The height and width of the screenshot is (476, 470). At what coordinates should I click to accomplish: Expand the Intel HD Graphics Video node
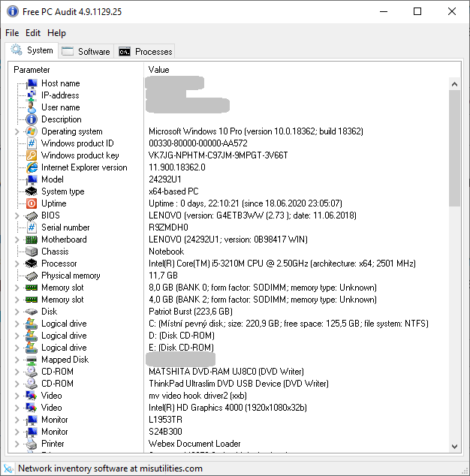tap(17, 408)
